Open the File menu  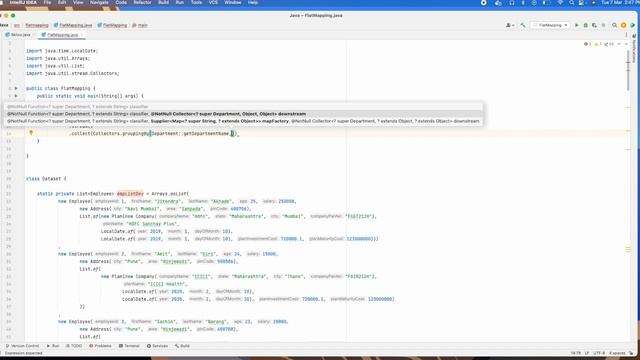[x=47, y=2]
